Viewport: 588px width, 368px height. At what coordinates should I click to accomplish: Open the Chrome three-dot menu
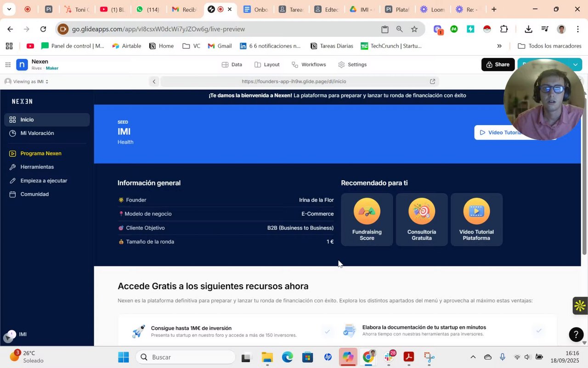pos(577,29)
